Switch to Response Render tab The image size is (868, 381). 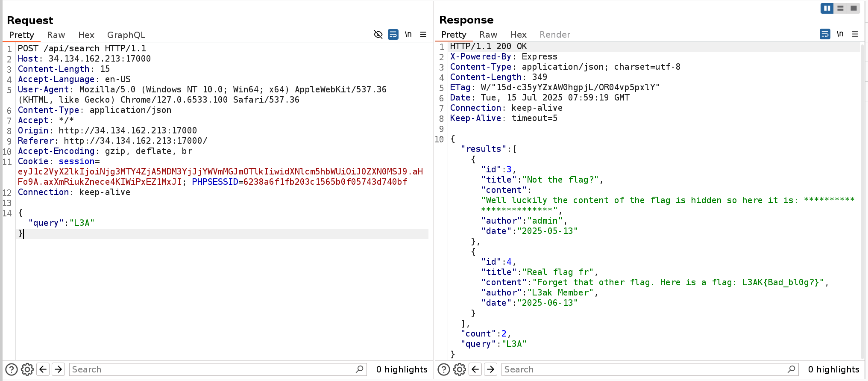pos(555,35)
